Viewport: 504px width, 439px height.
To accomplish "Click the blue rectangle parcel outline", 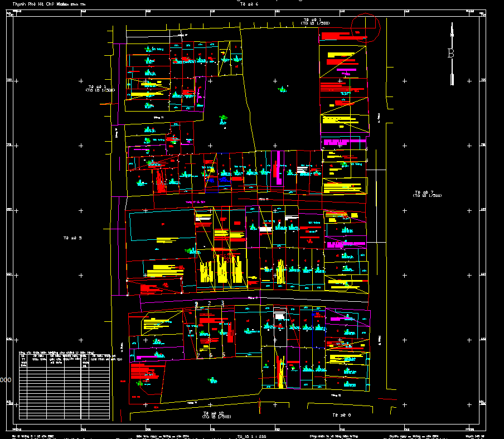I will [224, 180].
